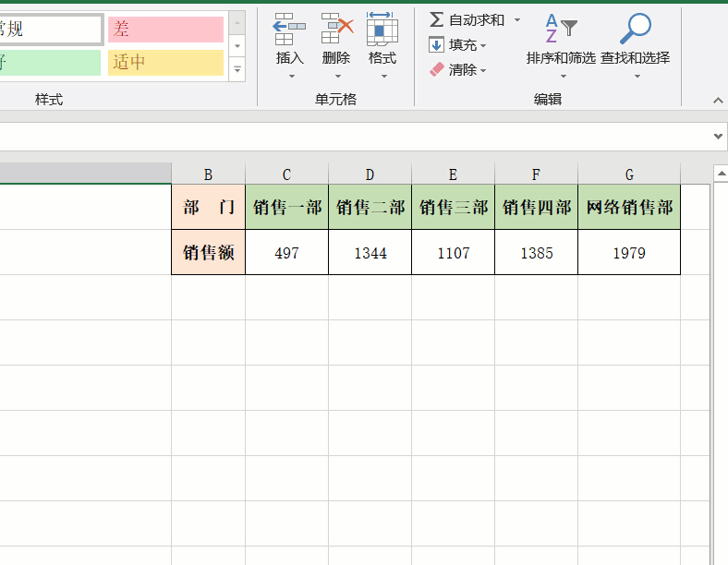The image size is (728, 565).
Task: Select column B header
Action: [x=208, y=174]
